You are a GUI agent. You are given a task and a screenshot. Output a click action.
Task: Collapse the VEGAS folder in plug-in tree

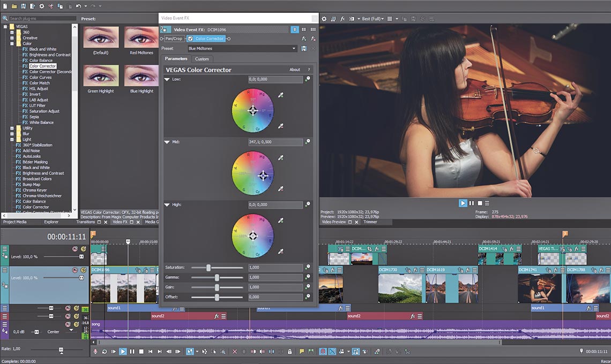(x=5, y=27)
